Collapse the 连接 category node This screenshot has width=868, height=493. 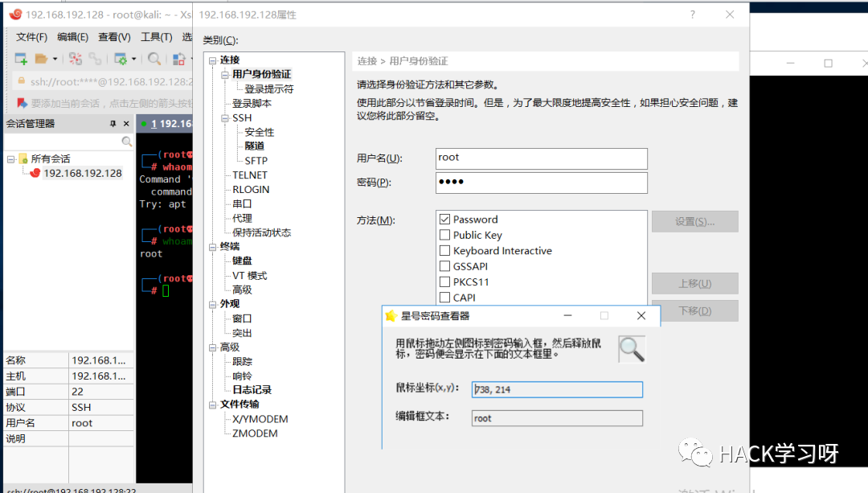coord(212,60)
